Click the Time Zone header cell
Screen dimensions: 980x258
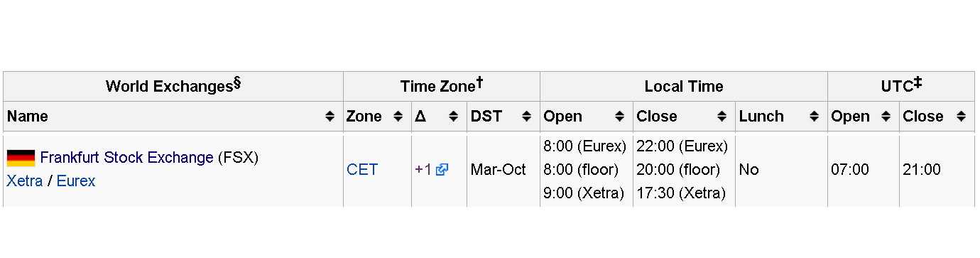442,86
